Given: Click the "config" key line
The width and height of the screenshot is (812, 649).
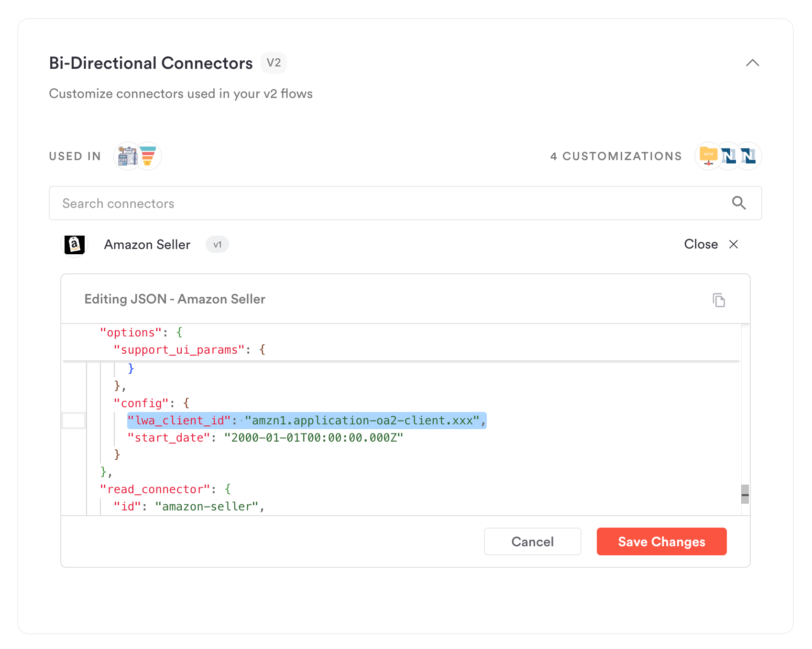Looking at the screenshot, I should pos(152,403).
